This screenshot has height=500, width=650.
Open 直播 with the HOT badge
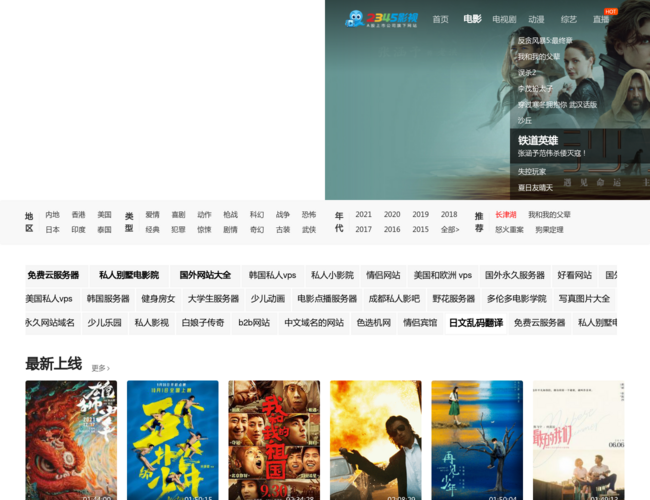[601, 19]
